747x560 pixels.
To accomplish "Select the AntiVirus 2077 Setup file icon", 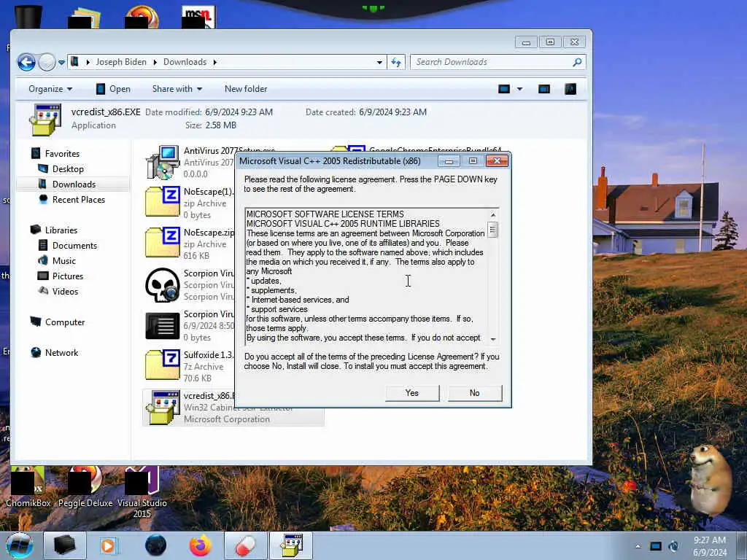I will click(x=163, y=163).
